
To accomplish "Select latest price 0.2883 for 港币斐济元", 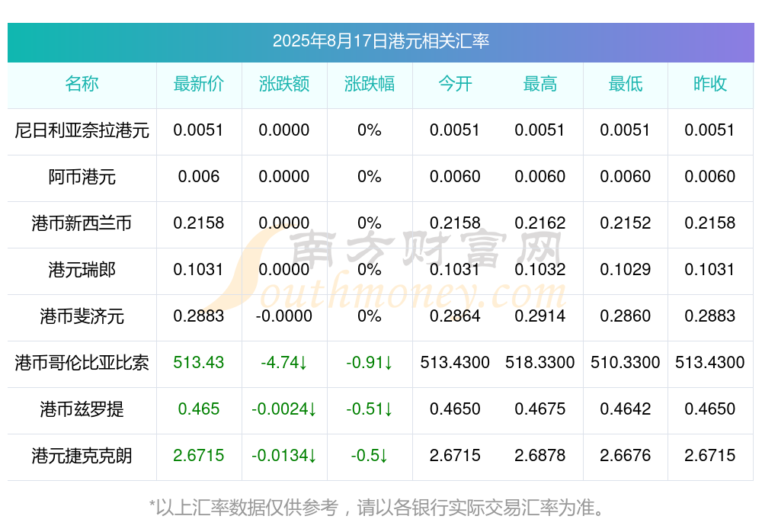I will click(x=198, y=316).
